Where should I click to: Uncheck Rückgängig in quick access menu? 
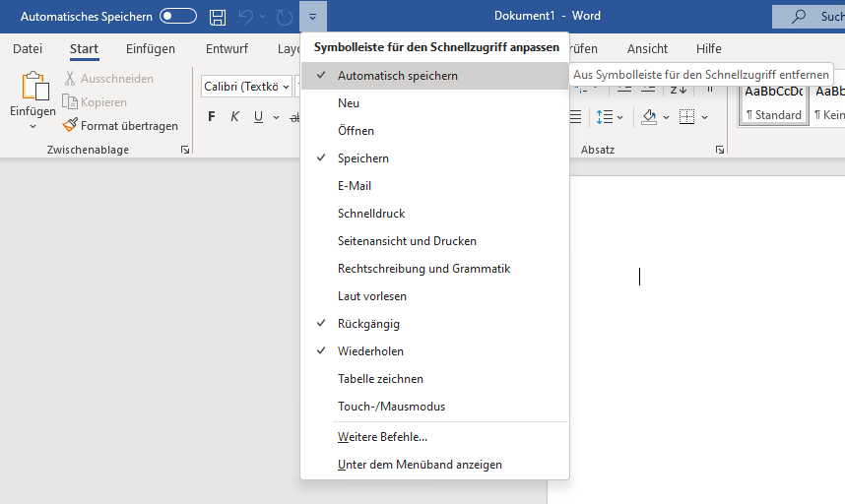coord(368,324)
